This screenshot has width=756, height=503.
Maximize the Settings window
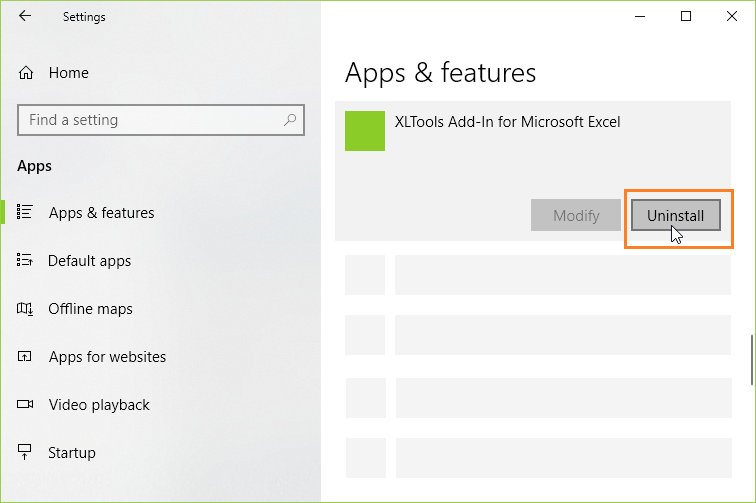point(685,16)
